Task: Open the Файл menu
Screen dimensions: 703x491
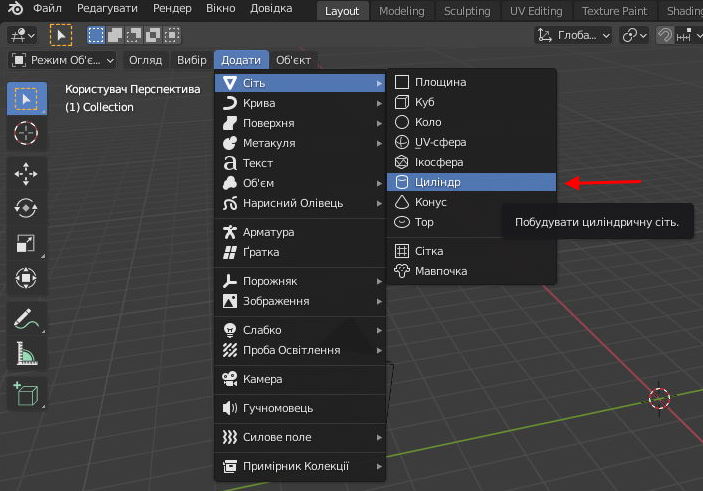Action: coord(47,9)
